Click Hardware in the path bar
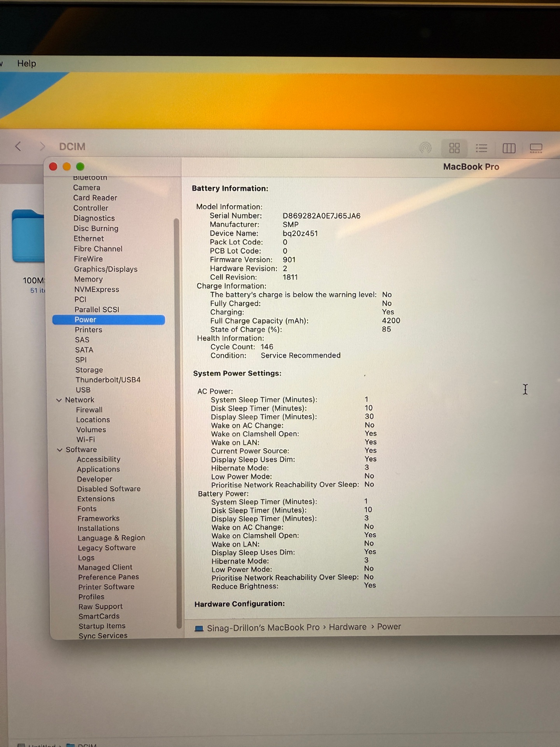 tap(348, 627)
